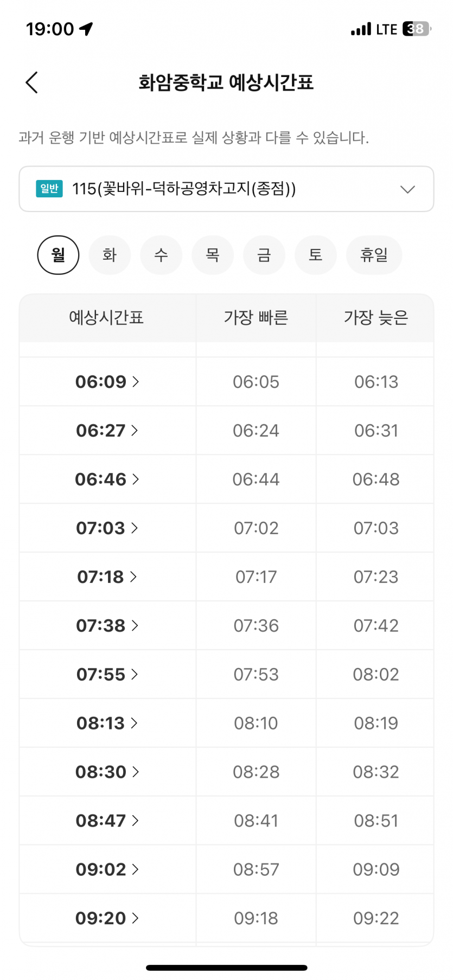Tap the chevron next to 07:18
The image size is (453, 980).
point(133,577)
